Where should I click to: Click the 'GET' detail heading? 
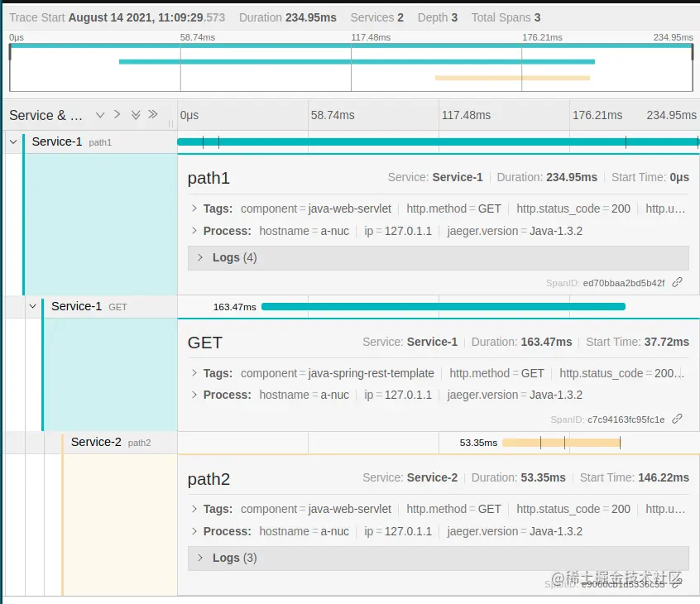point(205,343)
